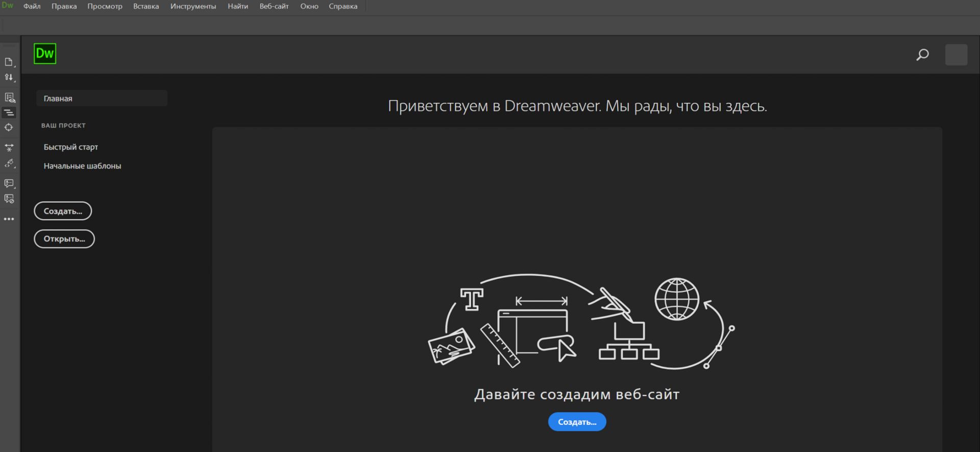Open the Просмотр menu

point(105,6)
